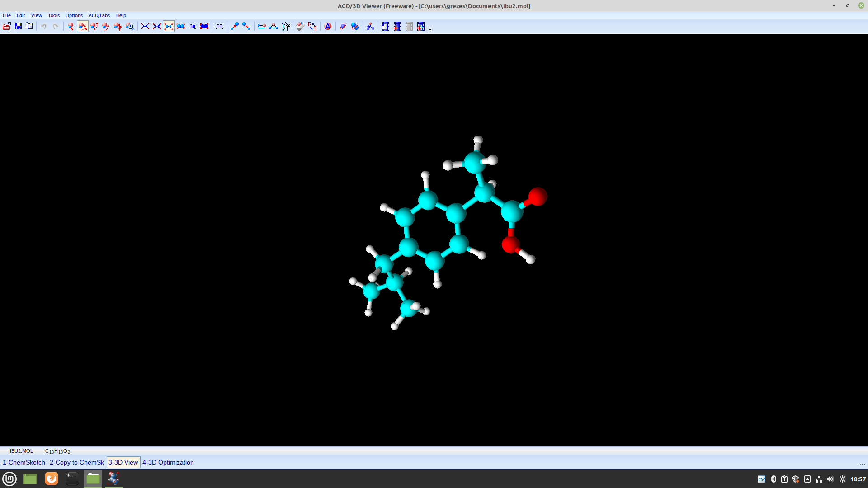Open the Options menu
868x488 pixels.
74,15
